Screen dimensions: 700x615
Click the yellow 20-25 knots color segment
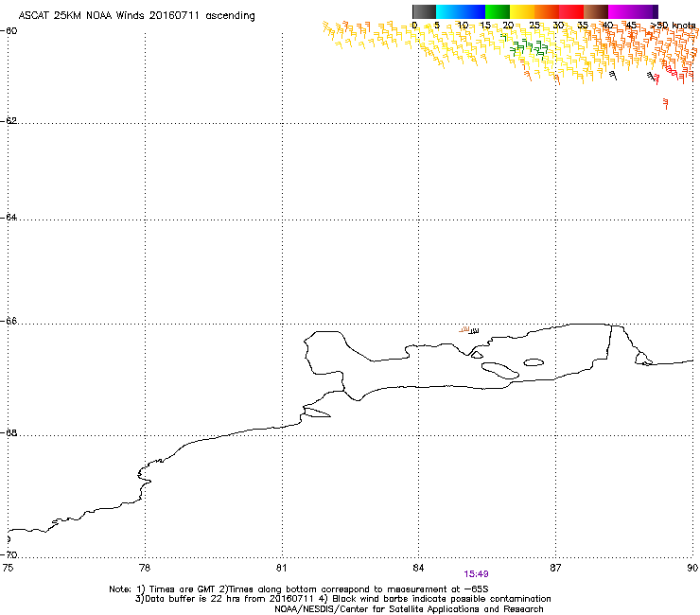(x=522, y=11)
